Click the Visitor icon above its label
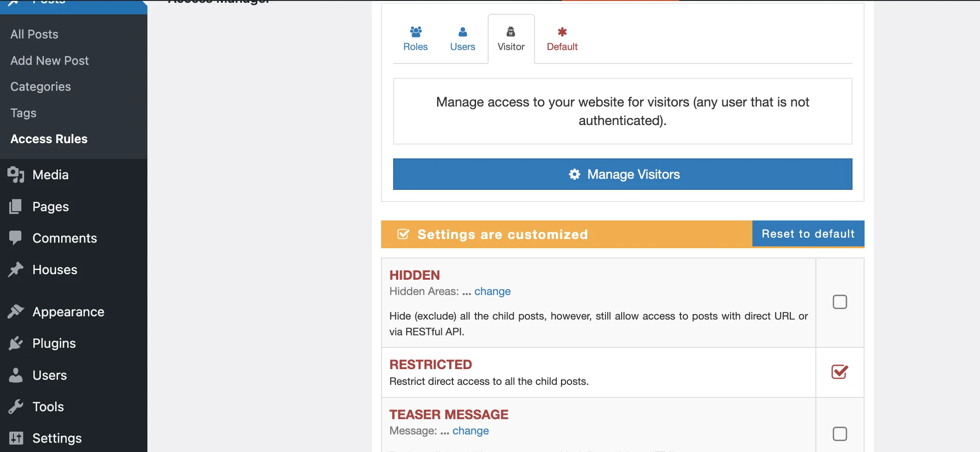The image size is (980, 452). point(511,31)
